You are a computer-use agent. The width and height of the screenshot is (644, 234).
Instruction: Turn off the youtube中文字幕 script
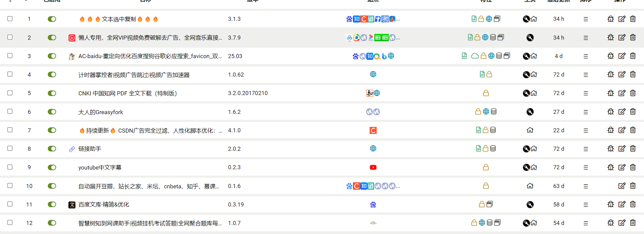point(52,168)
